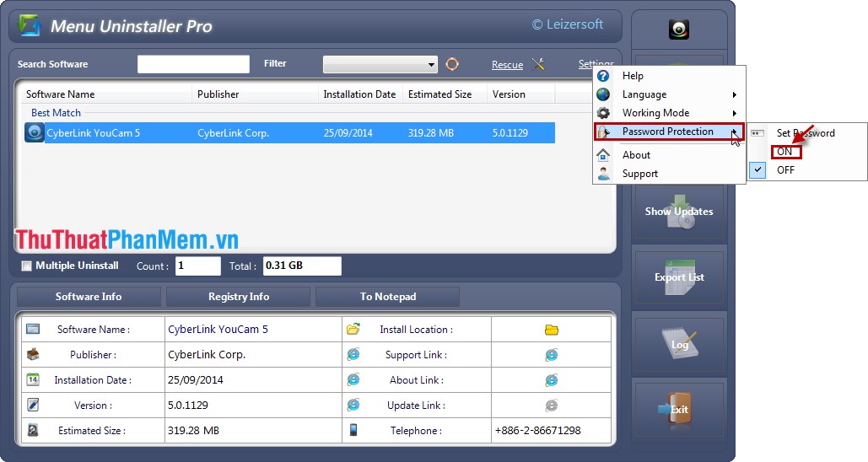Open the About Link browser icon
Image resolution: width=868 pixels, height=462 pixels.
552,380
